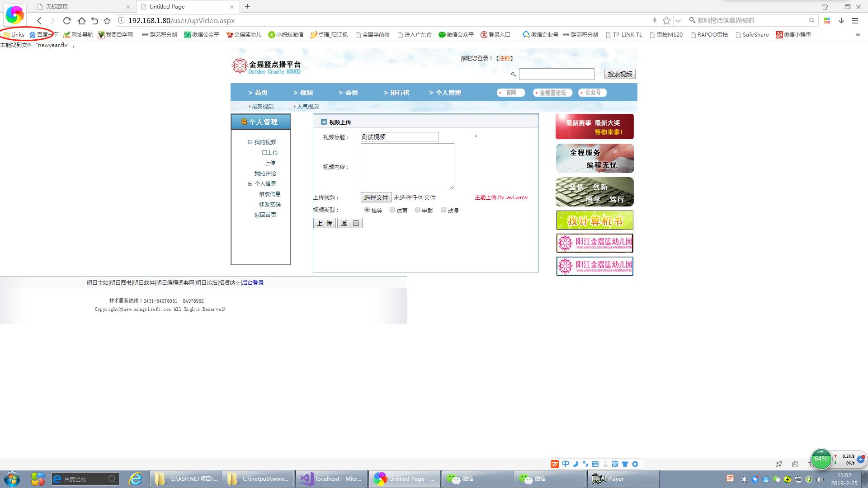Open Internet Explorer from the taskbar
868x488 pixels.
tap(135, 479)
